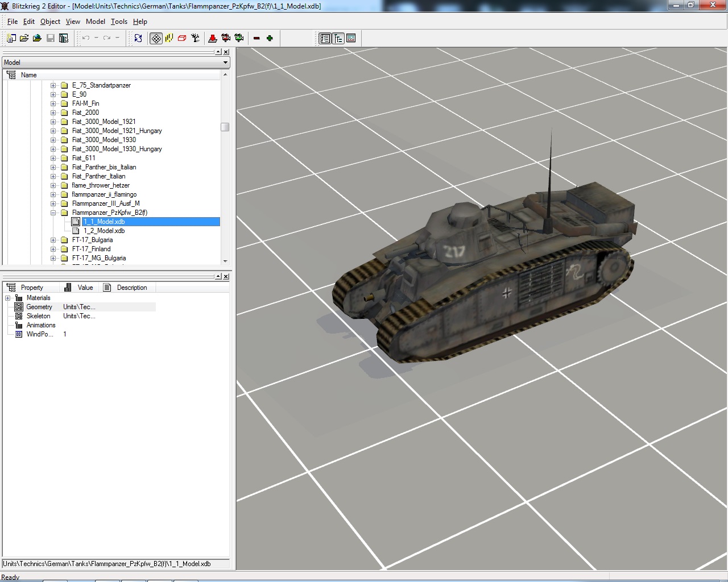
Task: Click the Open folder toolbar icon
Action: (24, 38)
